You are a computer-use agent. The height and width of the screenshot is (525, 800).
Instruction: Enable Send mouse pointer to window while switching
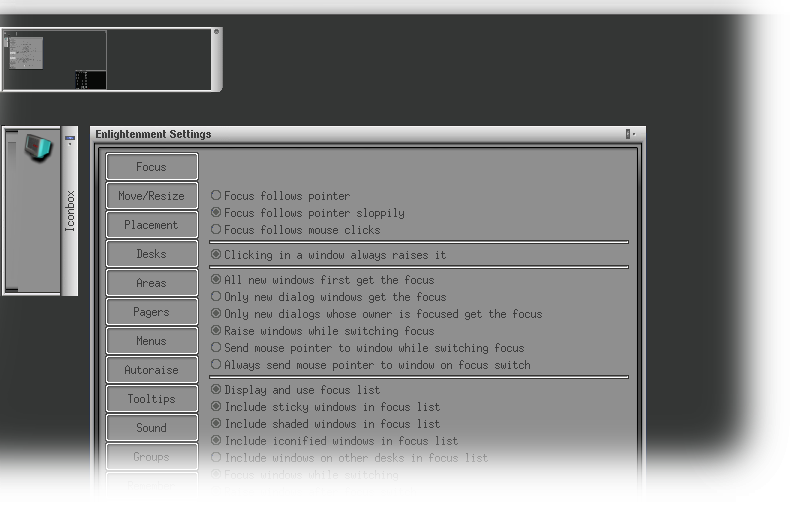[x=367, y=348]
